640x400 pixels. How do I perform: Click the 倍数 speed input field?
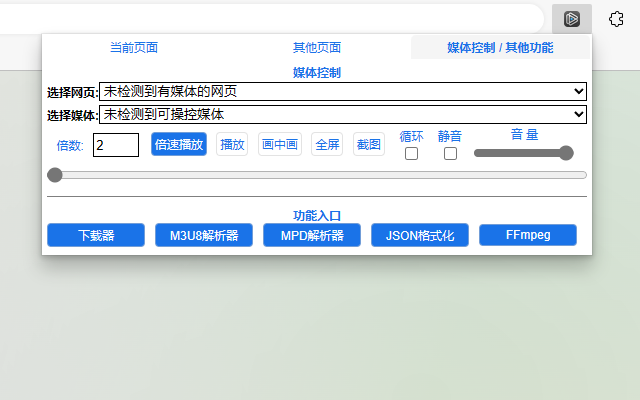(116, 145)
